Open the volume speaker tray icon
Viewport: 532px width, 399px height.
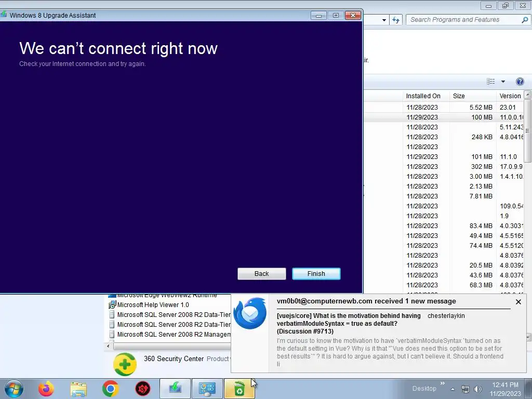(478, 389)
